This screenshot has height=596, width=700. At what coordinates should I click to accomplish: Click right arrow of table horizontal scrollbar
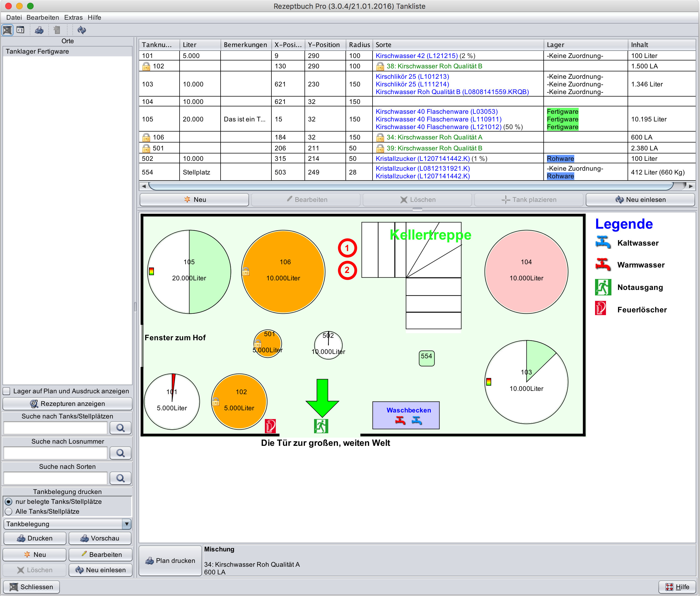(x=691, y=186)
